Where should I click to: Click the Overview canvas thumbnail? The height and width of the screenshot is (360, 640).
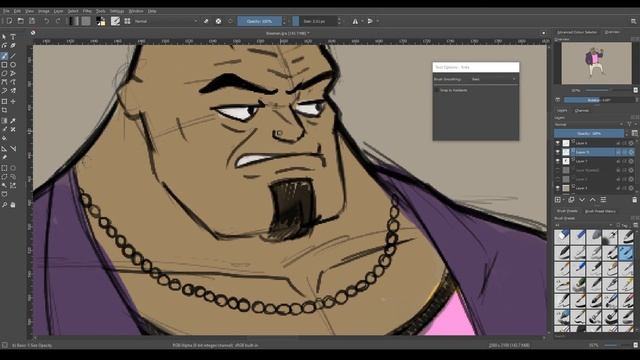596,63
